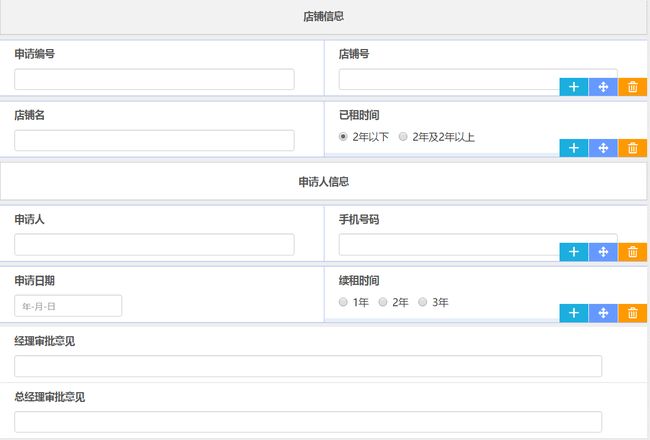Click the move icon in 店铺号 row
The width and height of the screenshot is (650, 440).
[x=603, y=87]
